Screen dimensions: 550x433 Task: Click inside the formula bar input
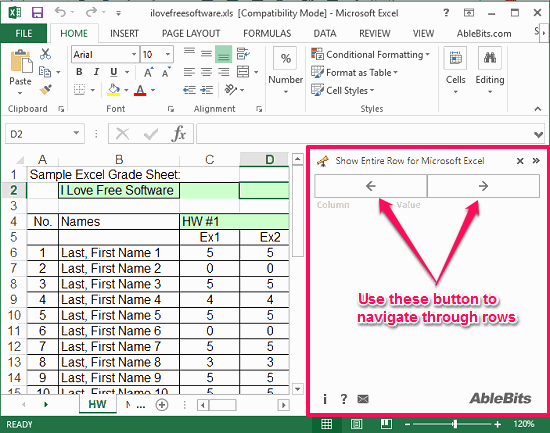point(364,134)
